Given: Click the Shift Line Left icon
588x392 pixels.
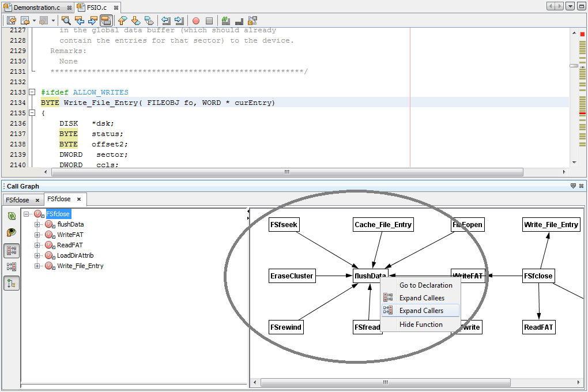Looking at the screenshot, I should click(x=166, y=20).
